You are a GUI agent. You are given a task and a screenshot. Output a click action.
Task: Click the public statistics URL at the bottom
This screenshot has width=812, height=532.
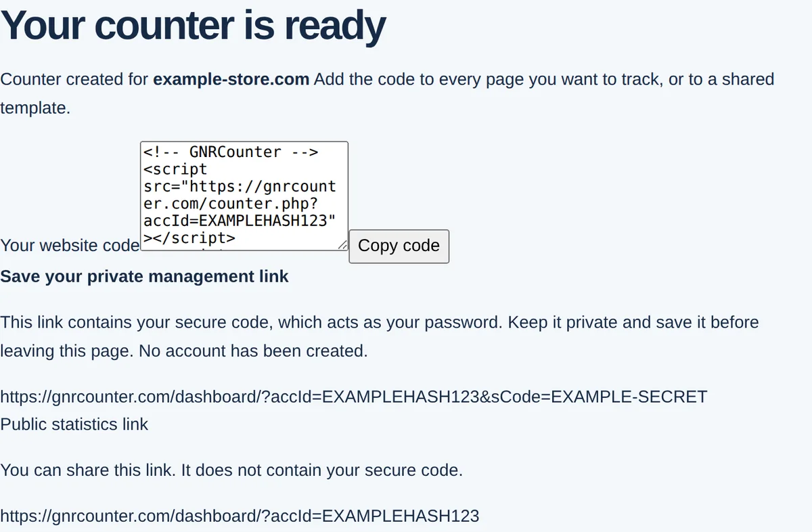(x=240, y=516)
